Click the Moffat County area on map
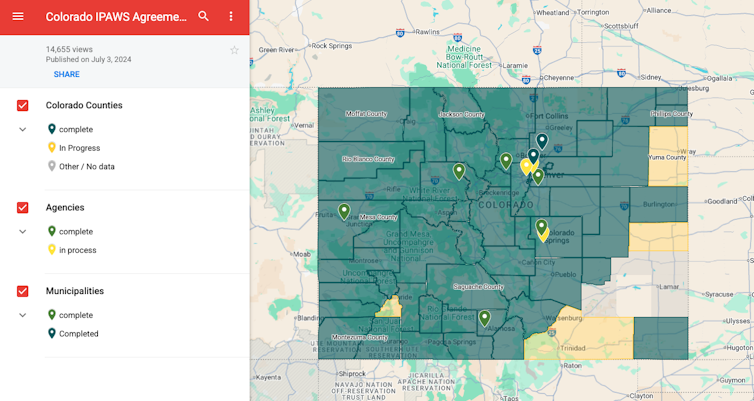This screenshot has width=754, height=401. tap(365, 120)
